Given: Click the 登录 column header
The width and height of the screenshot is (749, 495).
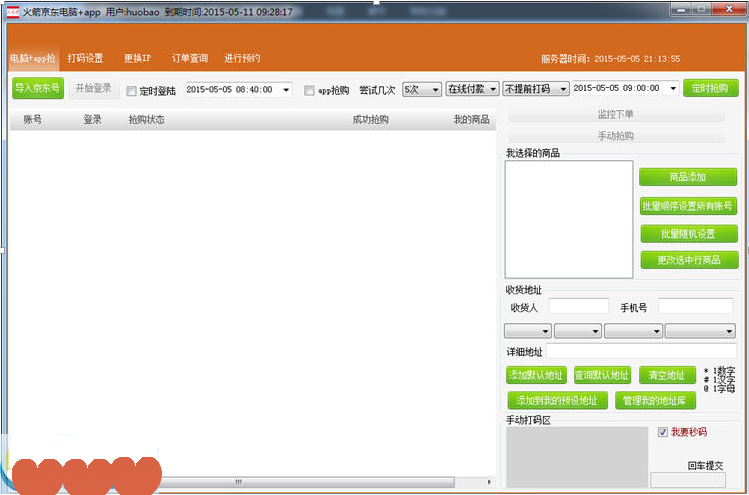Looking at the screenshot, I should pos(93,119).
